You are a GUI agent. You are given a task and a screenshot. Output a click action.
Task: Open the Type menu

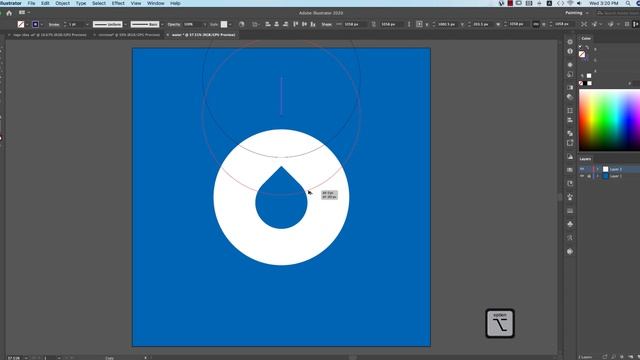tap(81, 3)
